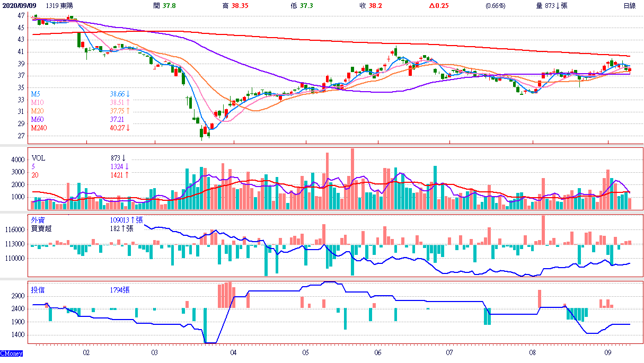The image size is (644, 363).
Task: Click the M240 moving average label
Action: 39,128
